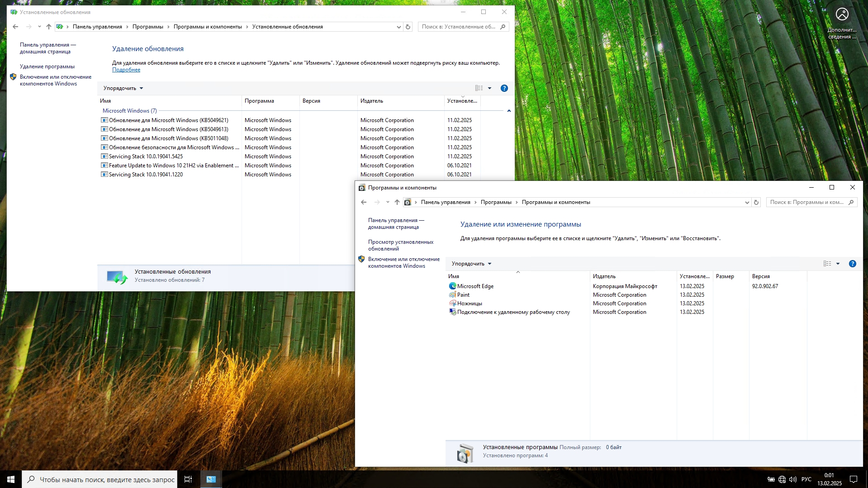Screen dimensions: 868x488
Task: Open Панель управления home link in Programs window
Action: pyautogui.click(x=396, y=223)
